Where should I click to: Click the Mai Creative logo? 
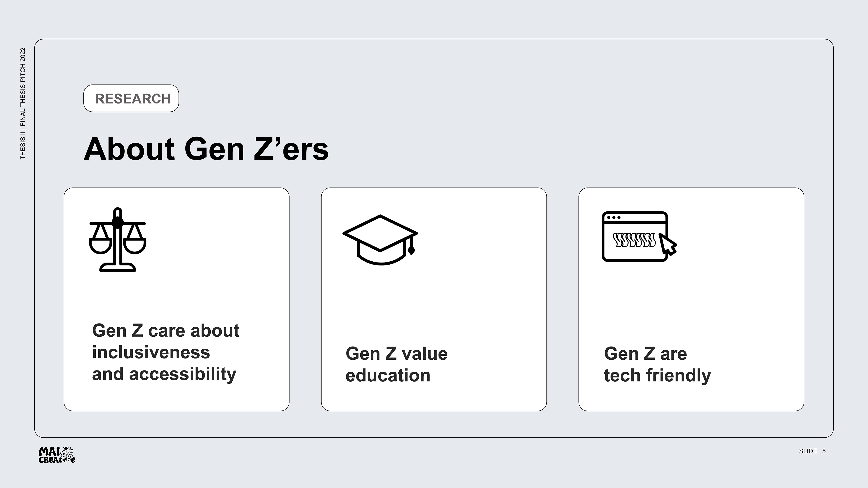pos(57,455)
